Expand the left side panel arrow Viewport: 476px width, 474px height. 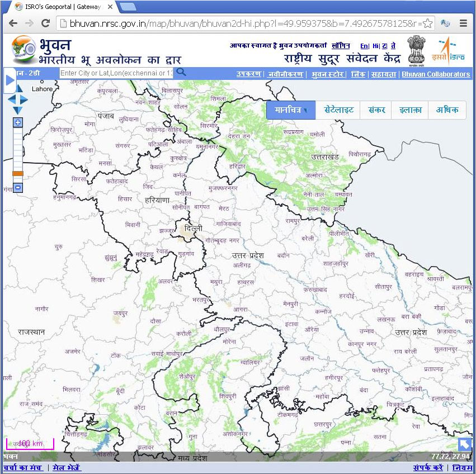10,80
